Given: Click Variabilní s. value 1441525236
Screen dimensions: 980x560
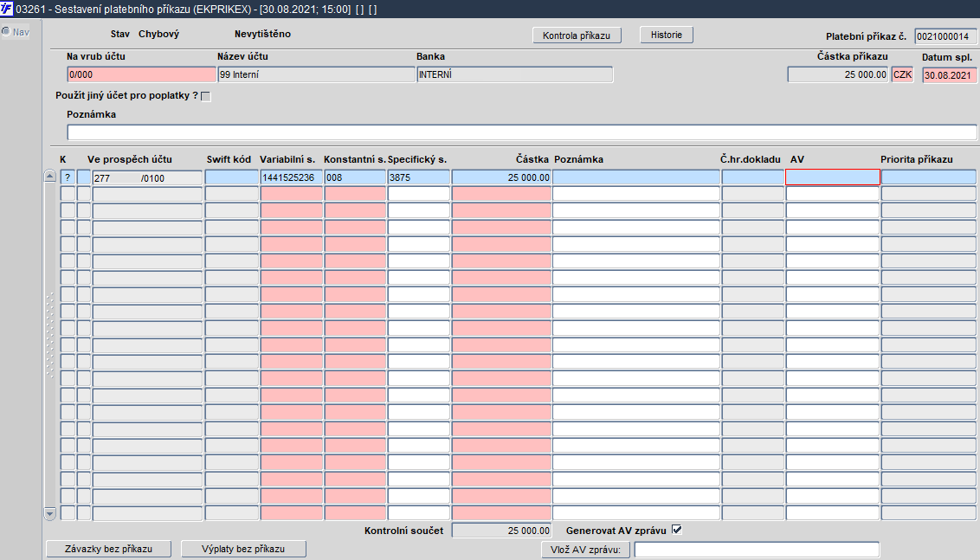Looking at the screenshot, I should coord(291,177).
